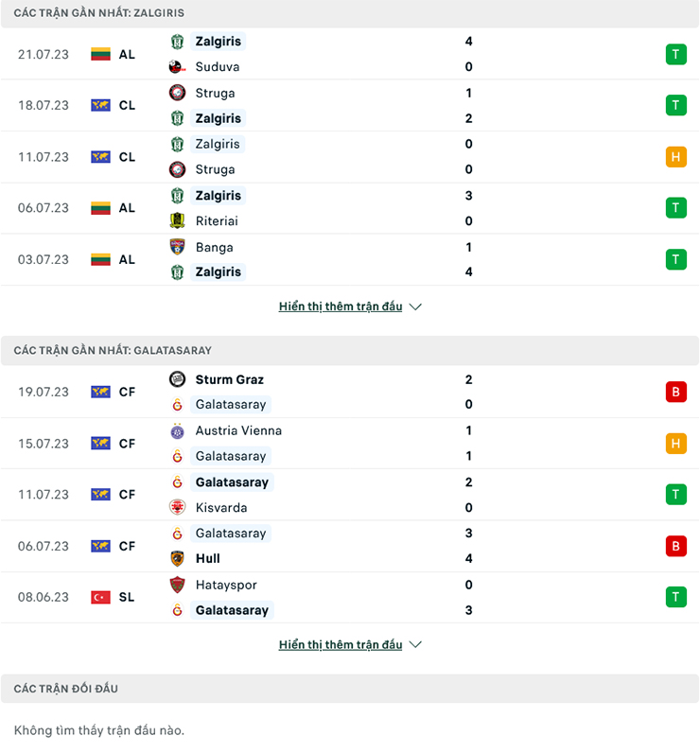Click green T badge for Zalgiris-Suduva match
This screenshot has height=753, width=700.
[676, 54]
